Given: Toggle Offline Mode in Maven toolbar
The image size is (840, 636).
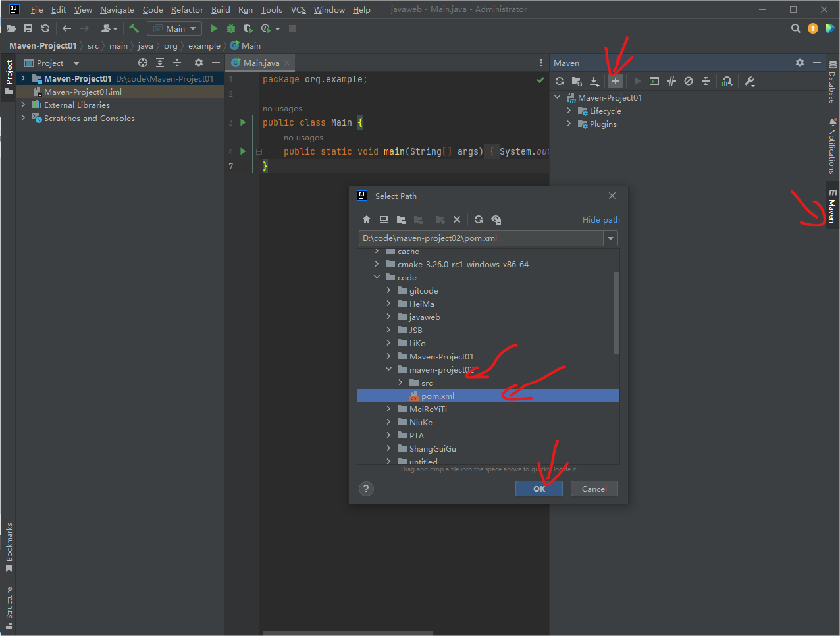Looking at the screenshot, I should [671, 81].
